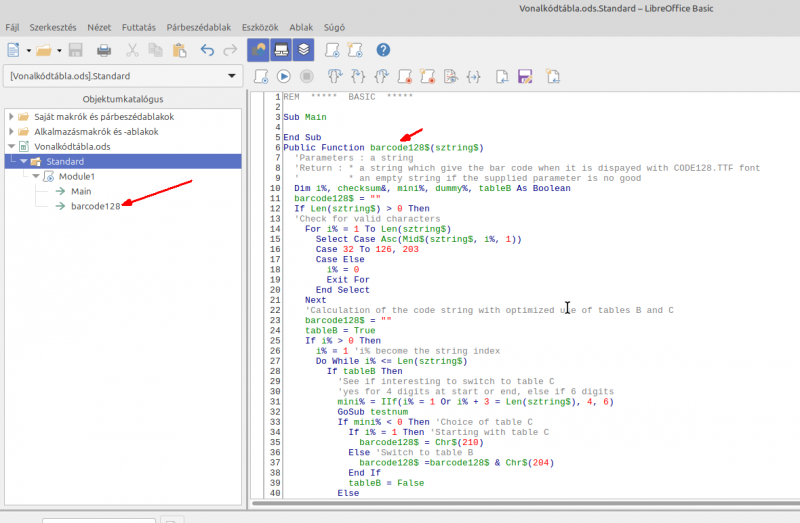Click the Stop macro button

pos(307,77)
